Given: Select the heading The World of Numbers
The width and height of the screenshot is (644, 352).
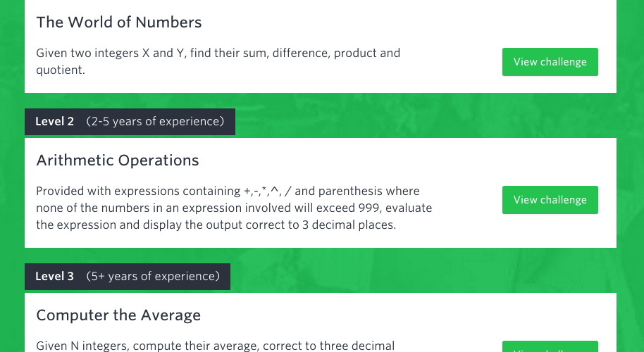Looking at the screenshot, I should (119, 22).
